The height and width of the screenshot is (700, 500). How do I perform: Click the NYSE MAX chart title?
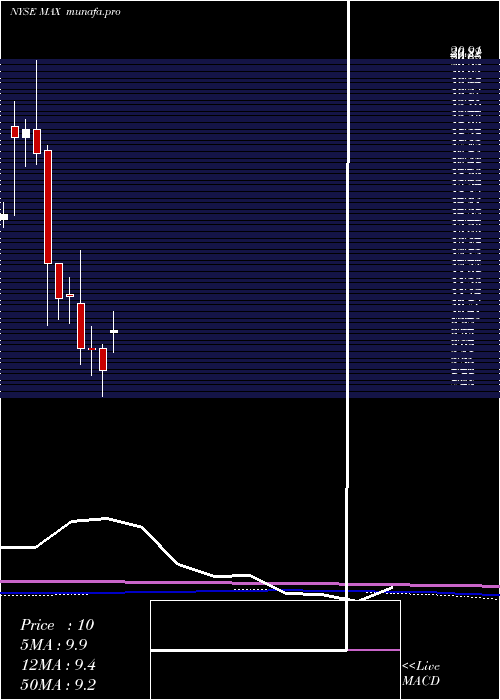coord(35,12)
